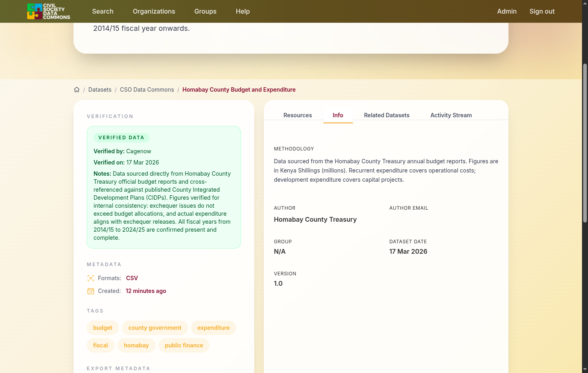Click the version value '1.0'

278,283
